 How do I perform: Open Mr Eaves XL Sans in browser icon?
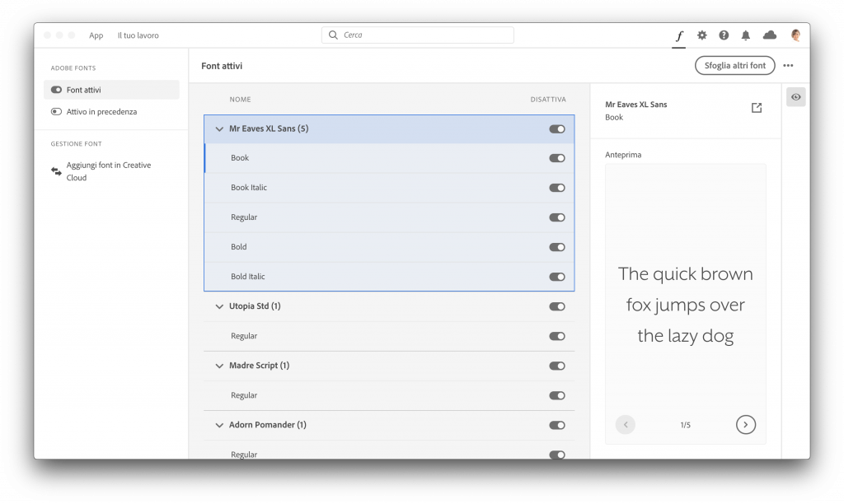pos(757,108)
